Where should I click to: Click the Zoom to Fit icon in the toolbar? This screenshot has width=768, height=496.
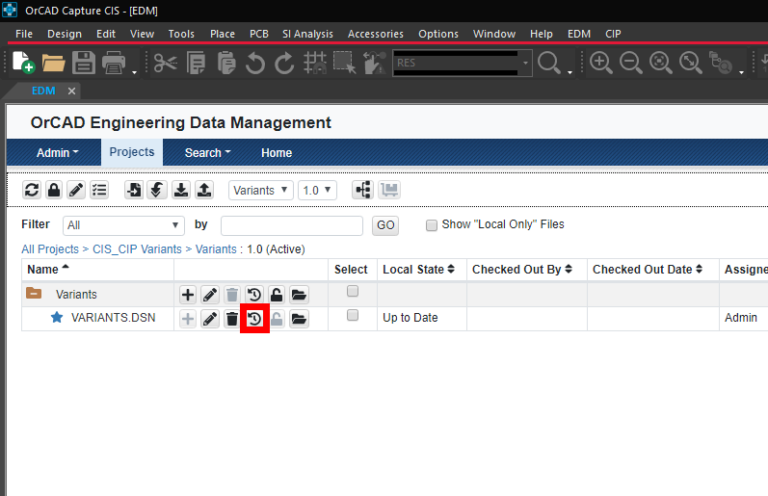click(x=690, y=63)
